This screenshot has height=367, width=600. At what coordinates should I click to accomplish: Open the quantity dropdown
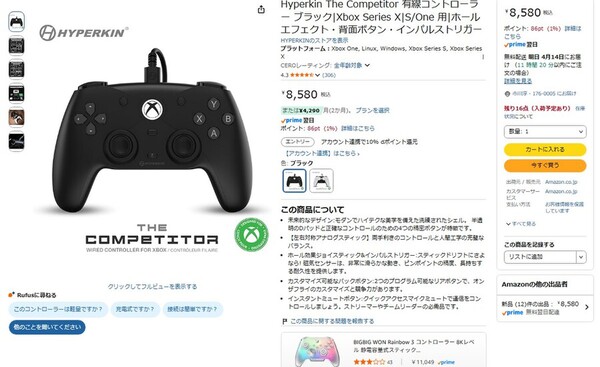click(x=545, y=132)
